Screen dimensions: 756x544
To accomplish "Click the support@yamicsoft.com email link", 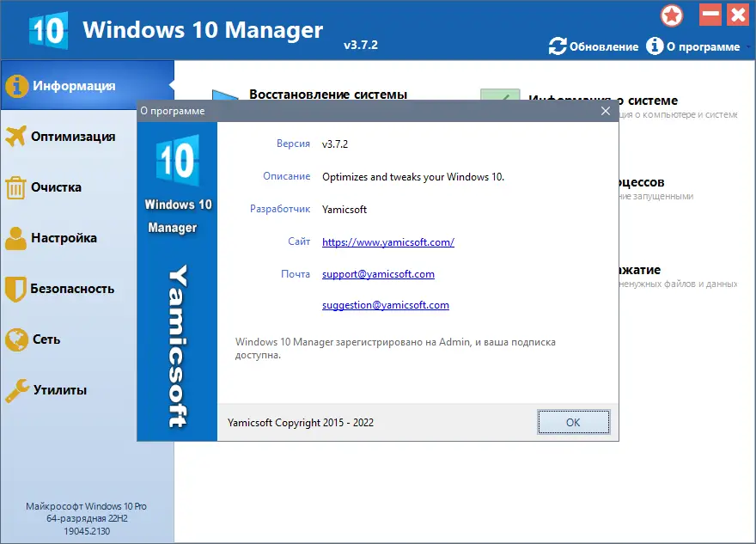I will tap(378, 274).
